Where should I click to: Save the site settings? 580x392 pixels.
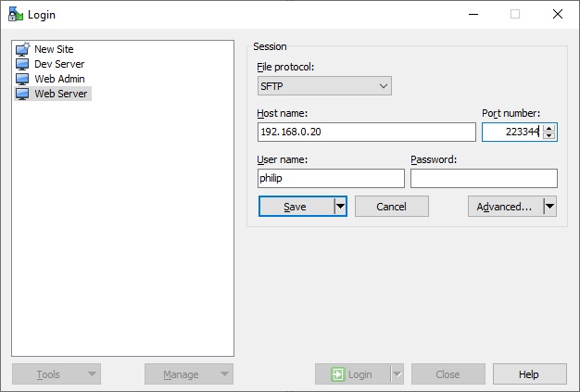click(x=296, y=207)
